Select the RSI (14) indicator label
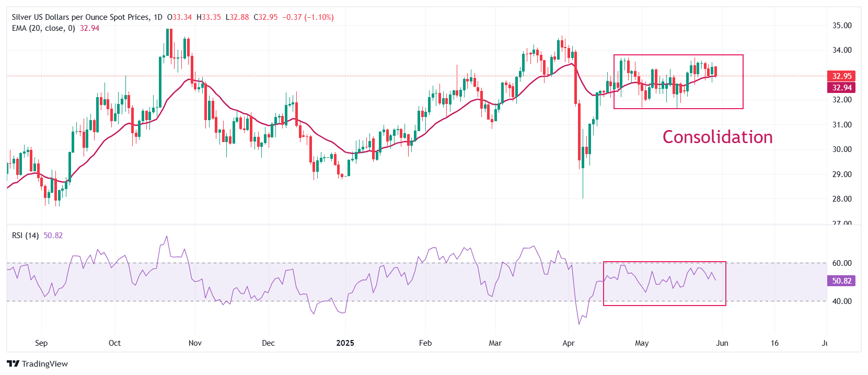The image size is (868, 375). coord(25,236)
